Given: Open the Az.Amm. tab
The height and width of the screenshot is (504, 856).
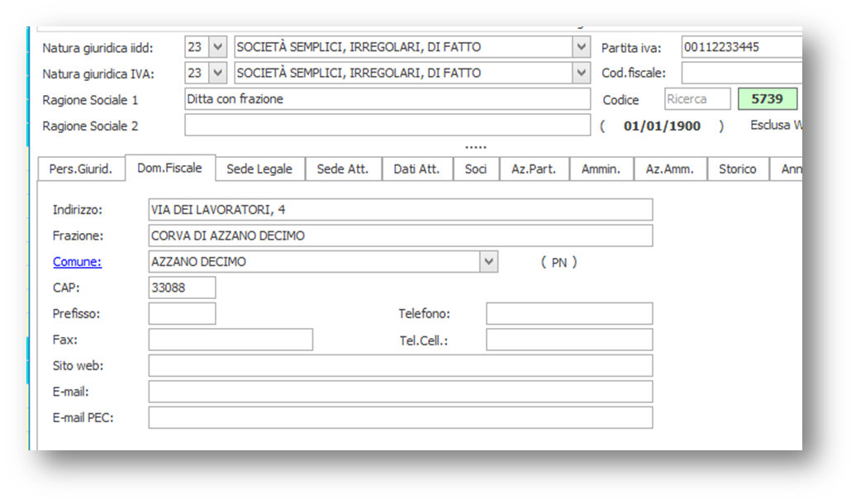Looking at the screenshot, I should click(x=670, y=169).
